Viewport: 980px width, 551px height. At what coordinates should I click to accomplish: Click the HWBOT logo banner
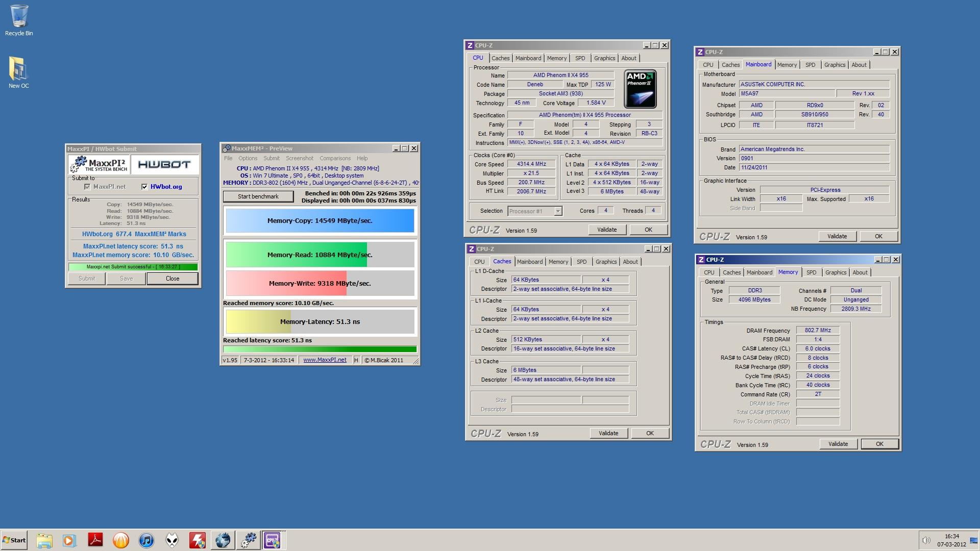click(x=164, y=164)
